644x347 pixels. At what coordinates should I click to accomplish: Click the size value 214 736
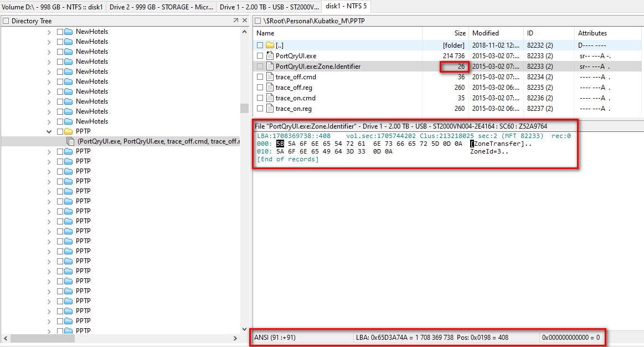pyautogui.click(x=454, y=56)
